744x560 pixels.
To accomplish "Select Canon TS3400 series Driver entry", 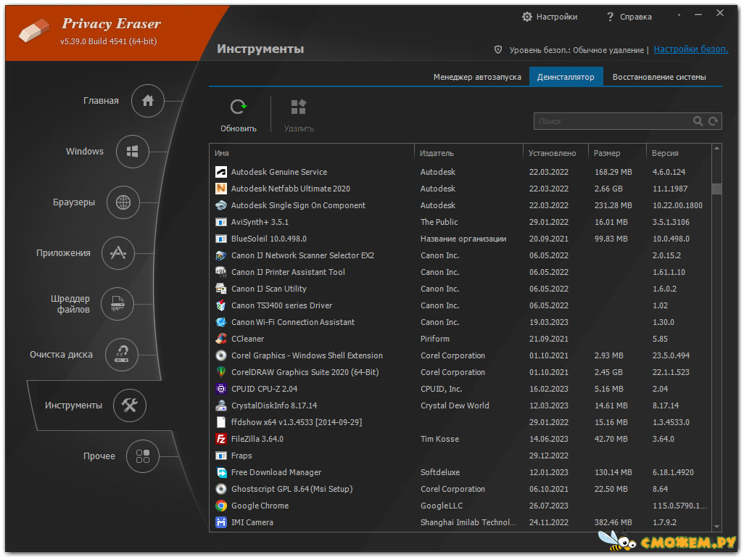I will click(460, 305).
